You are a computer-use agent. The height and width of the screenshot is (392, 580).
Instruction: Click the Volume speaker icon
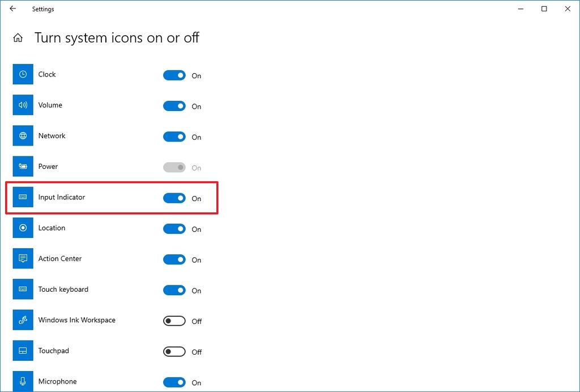(x=23, y=105)
